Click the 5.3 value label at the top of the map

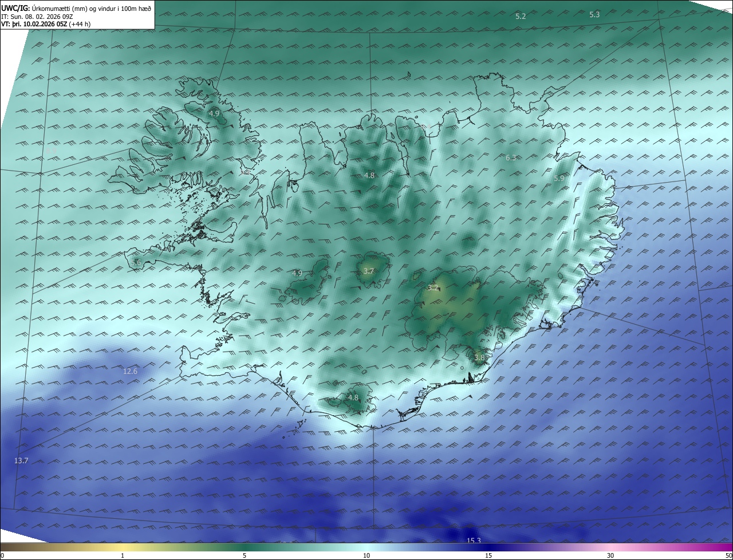[x=594, y=14]
